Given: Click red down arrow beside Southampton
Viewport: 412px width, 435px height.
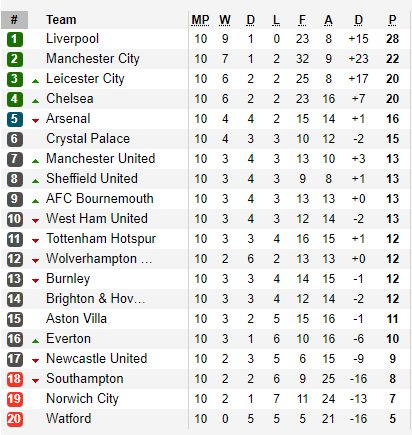Looking at the screenshot, I should (x=35, y=381).
